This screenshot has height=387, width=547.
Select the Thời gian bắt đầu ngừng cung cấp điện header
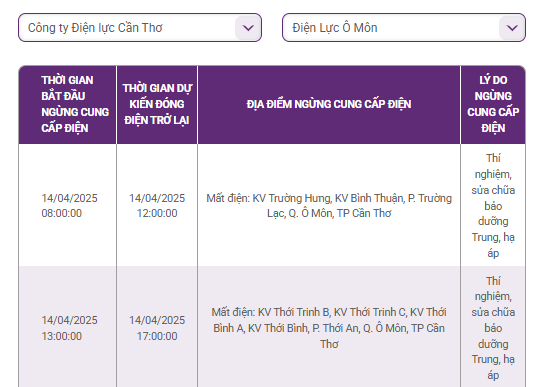click(68, 104)
